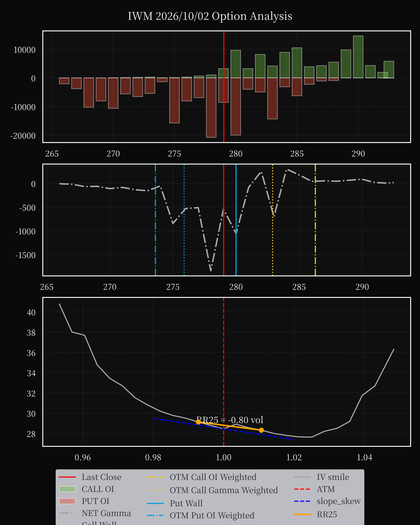Click the -20000 y-axis label in top chart

point(23,136)
